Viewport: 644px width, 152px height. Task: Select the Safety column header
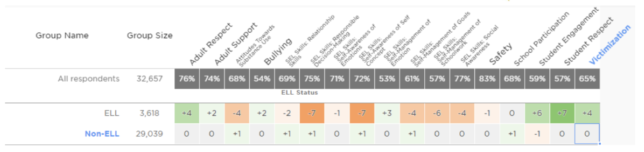point(500,54)
